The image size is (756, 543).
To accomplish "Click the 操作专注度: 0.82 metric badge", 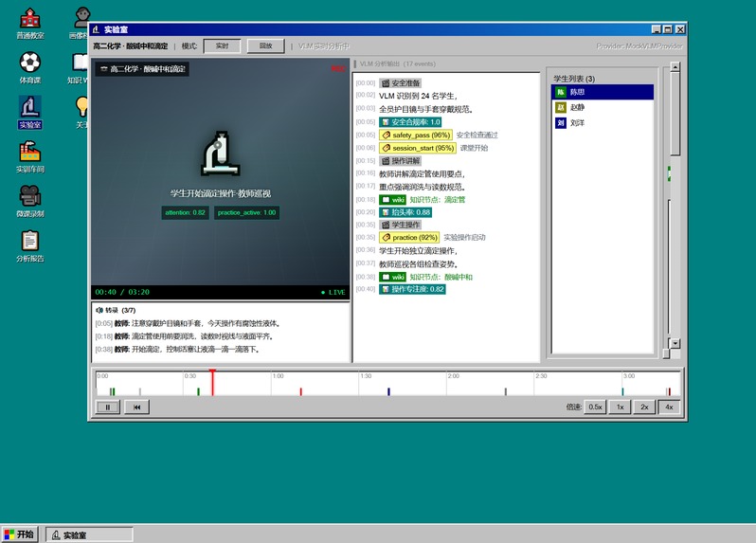I will coord(412,289).
